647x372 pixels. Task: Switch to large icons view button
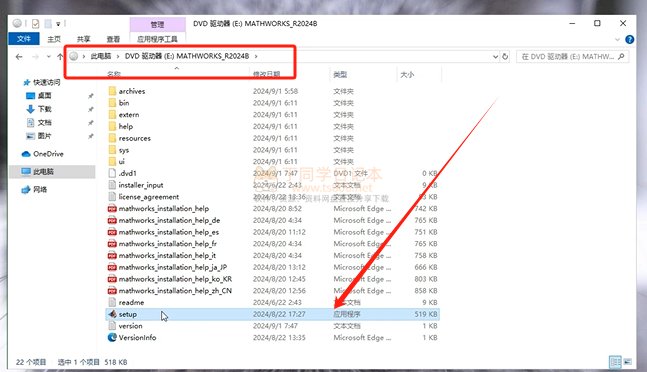[x=628, y=362]
